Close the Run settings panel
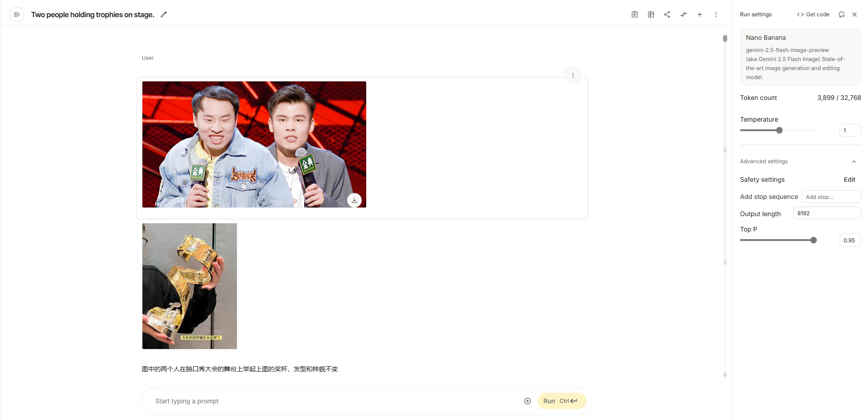This screenshot has width=868, height=420. 854,14
